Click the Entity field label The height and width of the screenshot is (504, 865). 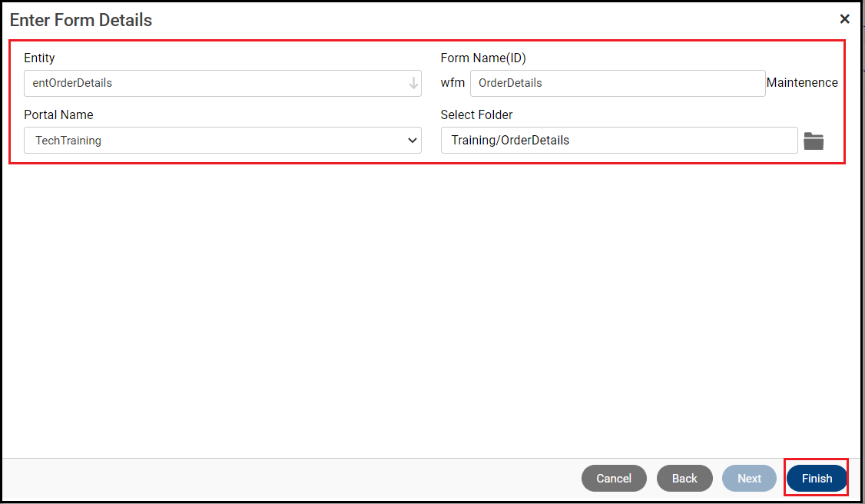(39, 58)
